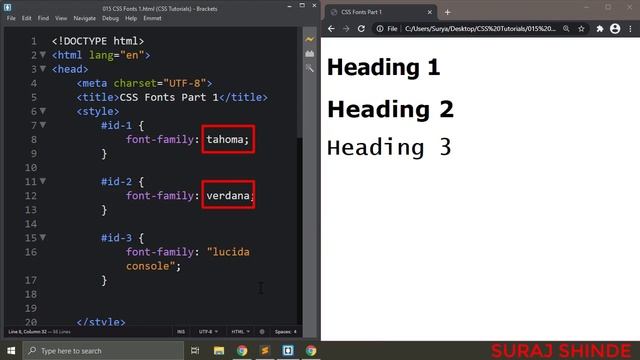Screen dimensions: 640x360
Task: Click the lang="en" attribute on line 2
Action: click(116, 55)
